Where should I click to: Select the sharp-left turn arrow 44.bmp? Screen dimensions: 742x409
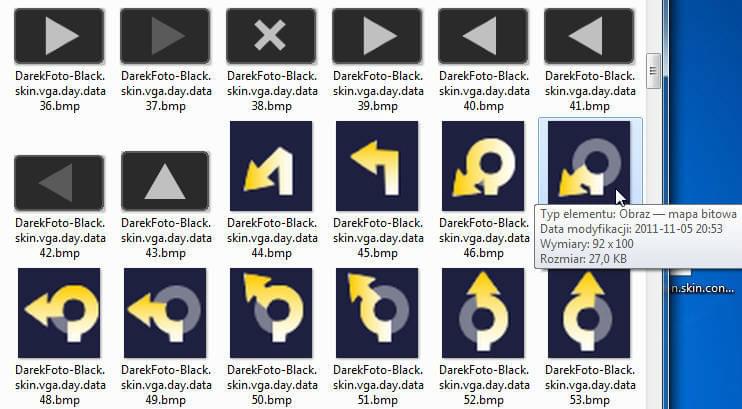(x=271, y=166)
